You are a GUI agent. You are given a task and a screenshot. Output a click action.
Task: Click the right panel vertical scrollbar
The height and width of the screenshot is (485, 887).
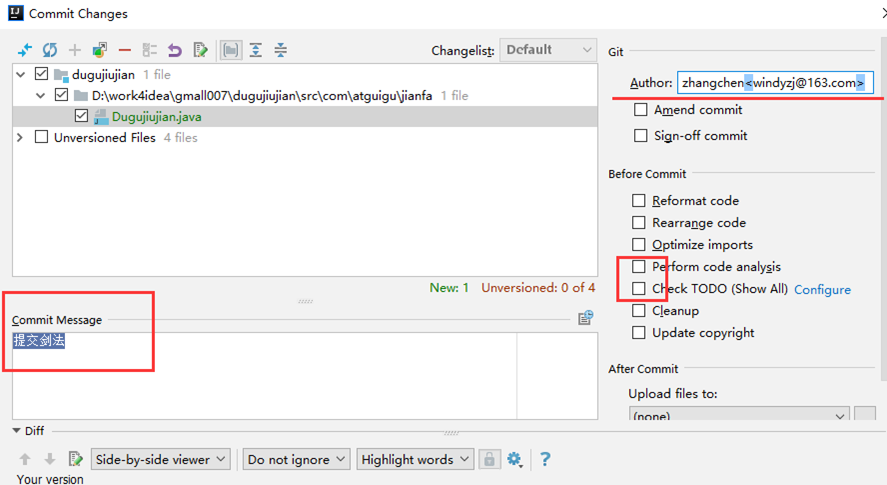coord(883,209)
